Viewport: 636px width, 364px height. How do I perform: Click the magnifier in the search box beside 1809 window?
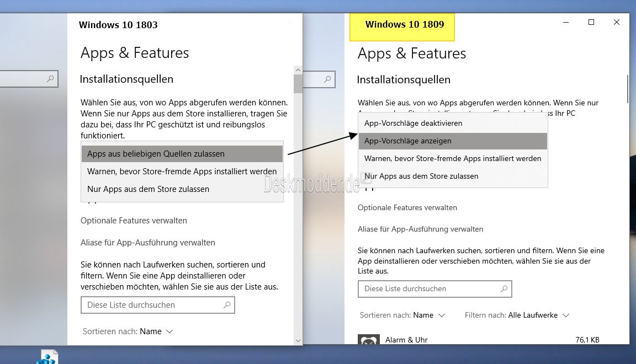click(x=327, y=79)
